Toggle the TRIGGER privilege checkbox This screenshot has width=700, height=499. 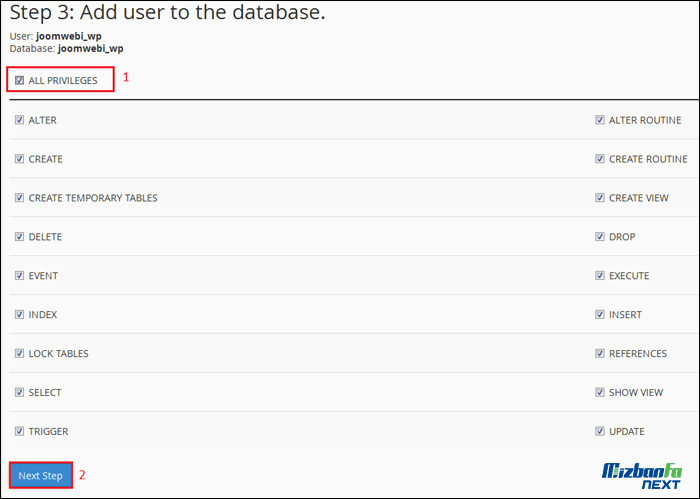pos(20,432)
